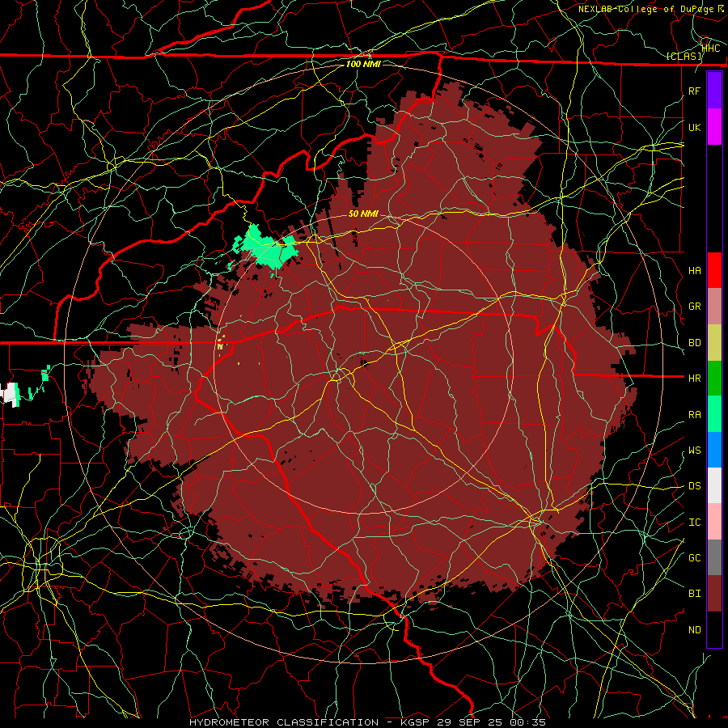
Task: Click the RF purple legend swatch
Action: coord(714,91)
